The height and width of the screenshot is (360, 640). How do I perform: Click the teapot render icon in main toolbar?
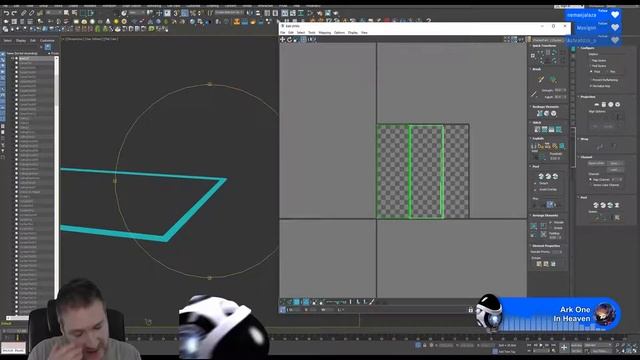336,13
